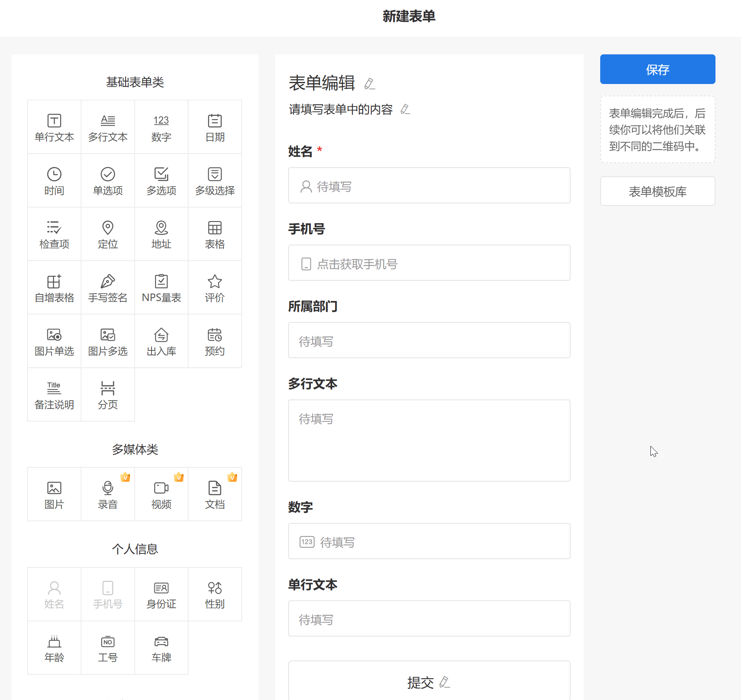Insert the ID card field
741x700 pixels.
(161, 595)
